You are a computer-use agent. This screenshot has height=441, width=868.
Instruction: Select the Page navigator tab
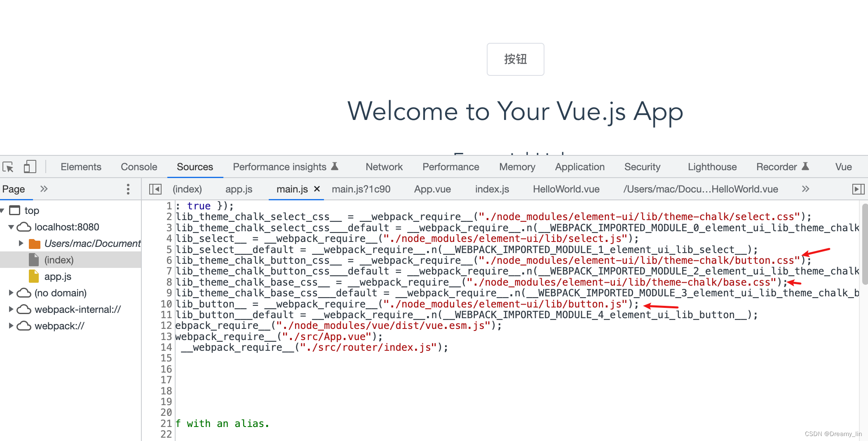(x=14, y=189)
